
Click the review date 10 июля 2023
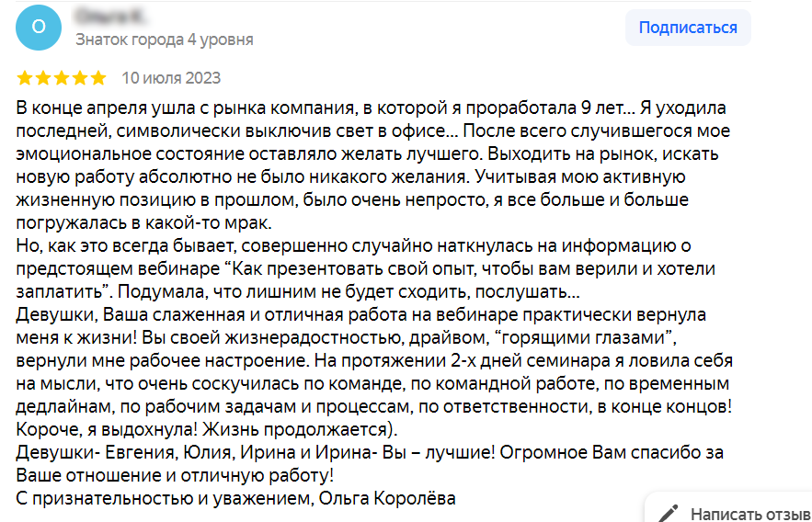[x=171, y=78]
